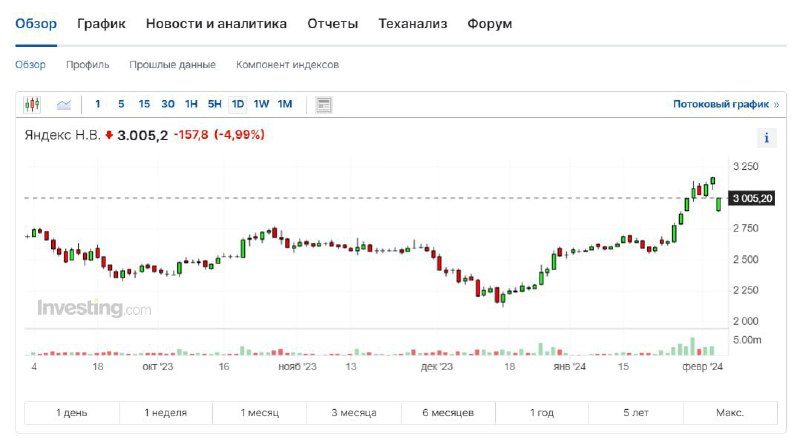The width and height of the screenshot is (800, 446).
Task: Open the Отчеты tab
Action: click(x=333, y=24)
